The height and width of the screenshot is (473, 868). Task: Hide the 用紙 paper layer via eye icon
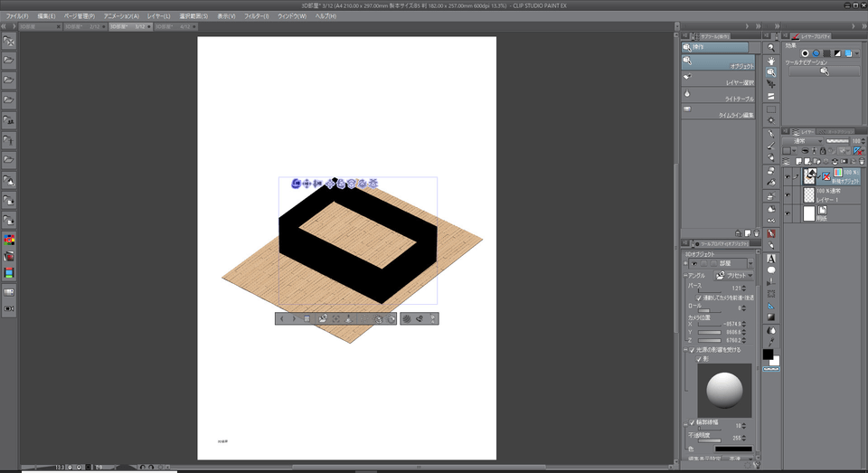point(788,214)
